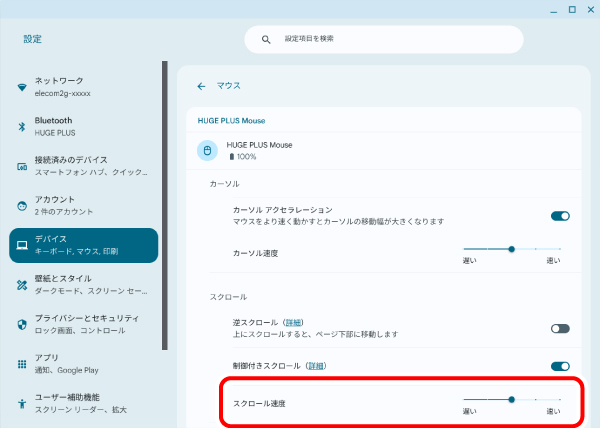
Task: Click the ネットワーク Wi-Fi icon
Action: (22, 87)
